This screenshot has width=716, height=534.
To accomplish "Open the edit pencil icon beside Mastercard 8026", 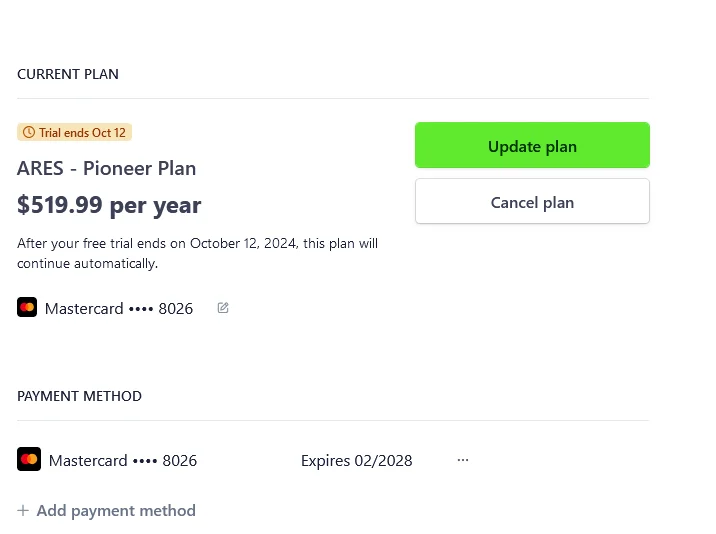I will click(x=223, y=308).
